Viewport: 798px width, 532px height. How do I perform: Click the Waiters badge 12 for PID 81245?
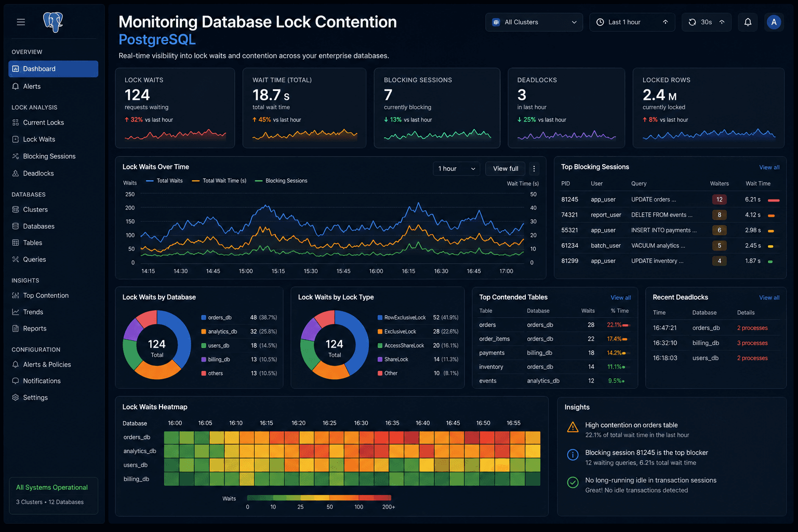(719, 199)
